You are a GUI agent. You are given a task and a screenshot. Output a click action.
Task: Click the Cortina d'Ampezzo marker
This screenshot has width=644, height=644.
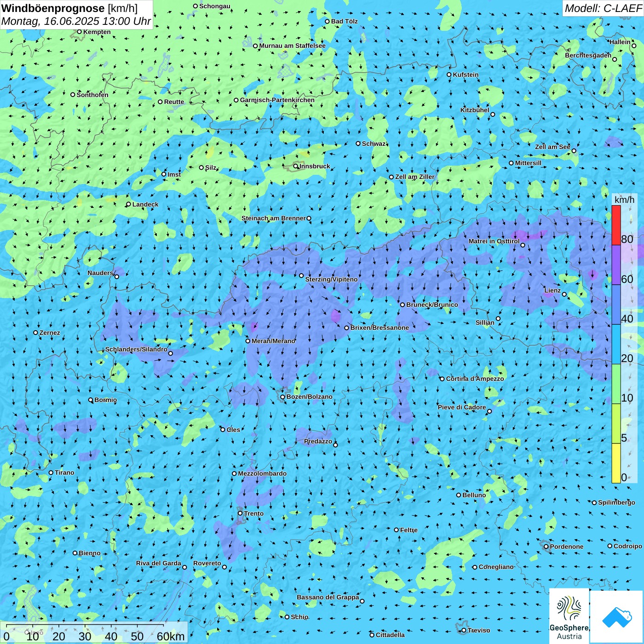(443, 379)
